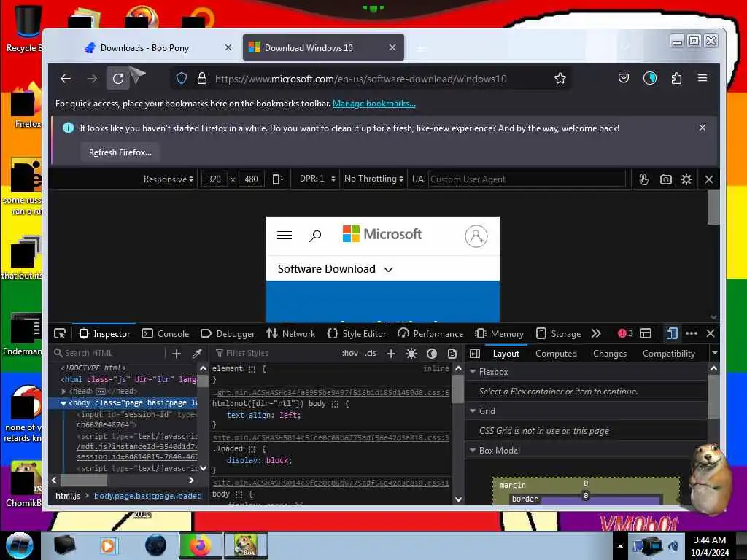
Task: Open the Style Editor tab
Action: pyautogui.click(x=356, y=334)
